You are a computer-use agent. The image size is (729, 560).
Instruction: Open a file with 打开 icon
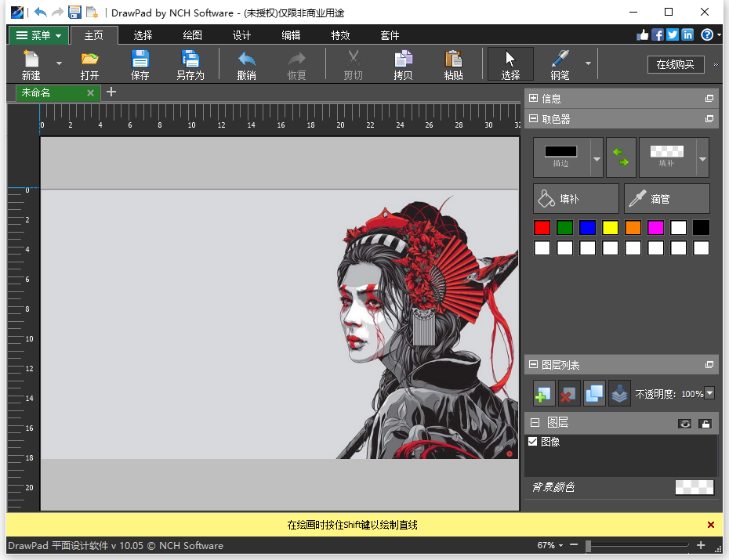pos(89,64)
